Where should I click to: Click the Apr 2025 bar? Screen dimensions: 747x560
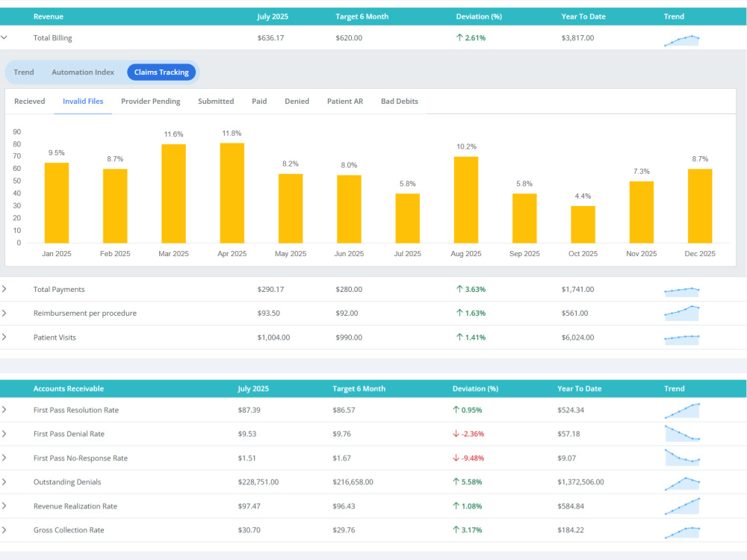tap(232, 193)
